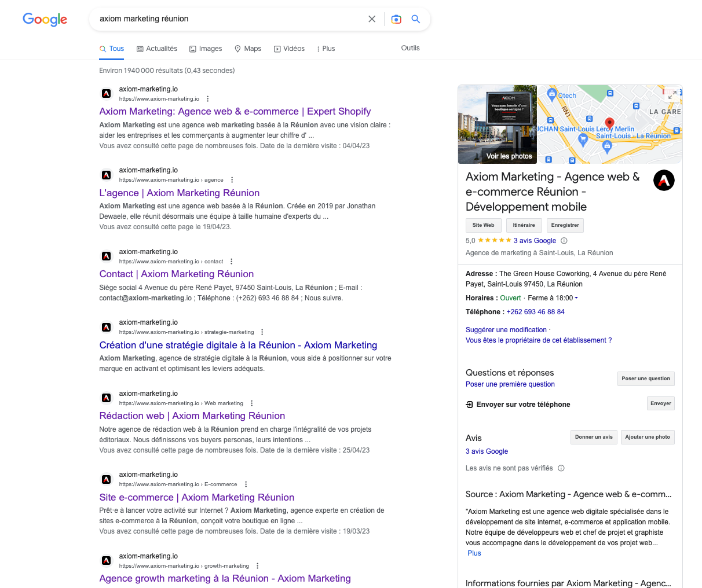
Task: Click Axiom round logo in knowledge panel
Action: (664, 181)
